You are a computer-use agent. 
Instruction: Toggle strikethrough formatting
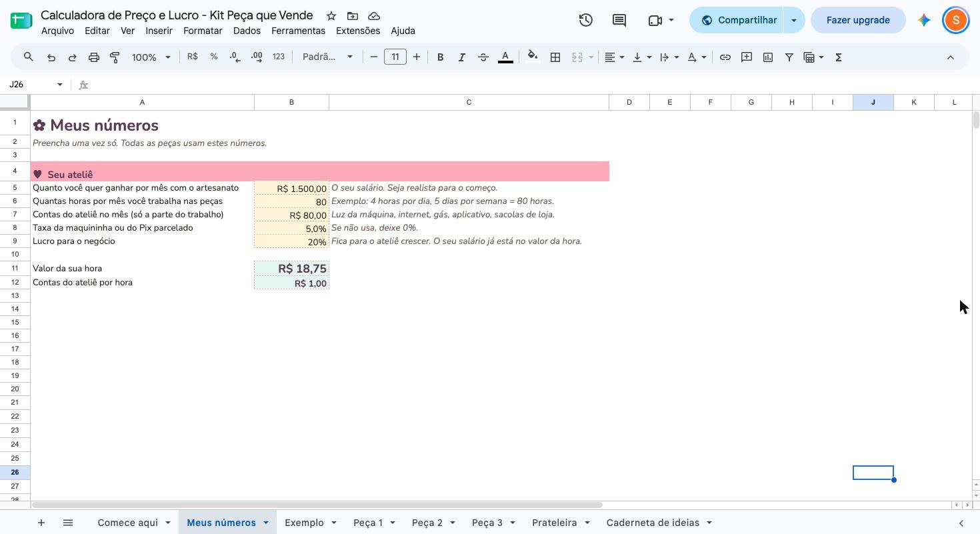point(483,57)
